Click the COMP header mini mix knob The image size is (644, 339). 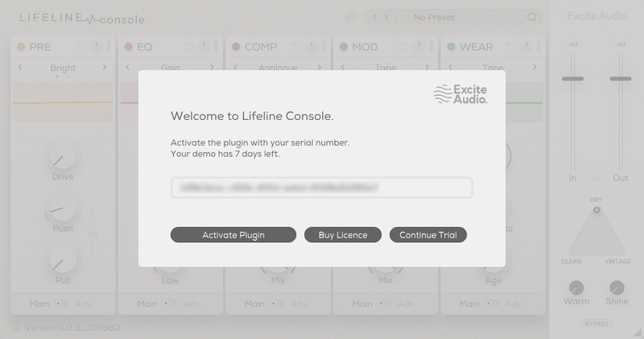tap(312, 46)
